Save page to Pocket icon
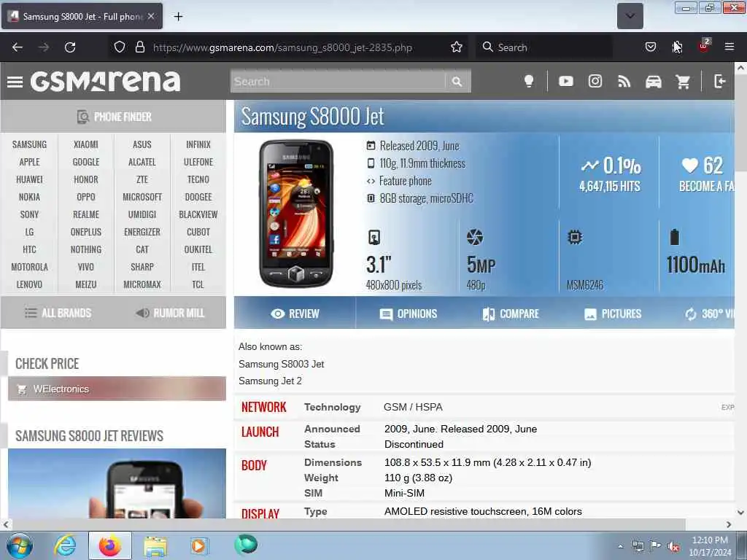Image resolution: width=747 pixels, height=560 pixels. 650,47
